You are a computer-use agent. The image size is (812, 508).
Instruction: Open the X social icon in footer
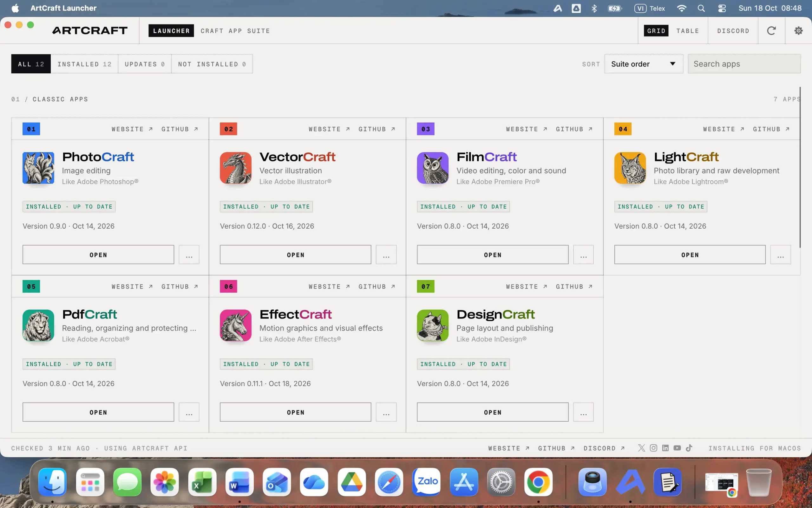(x=641, y=448)
